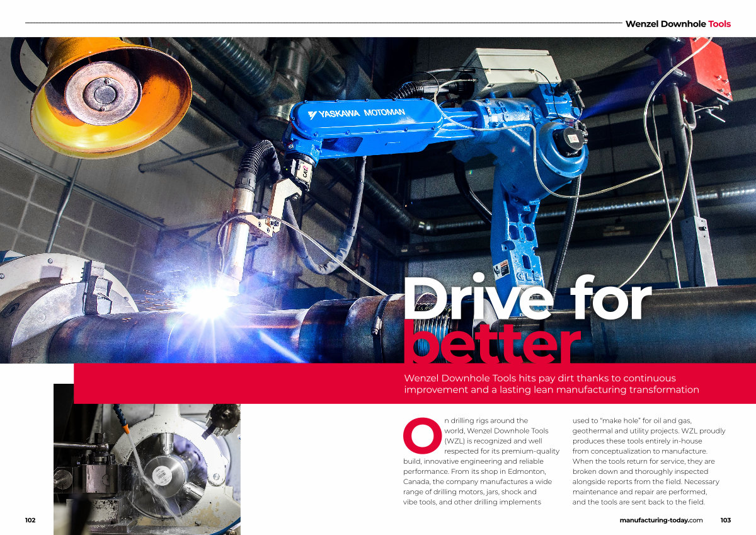The width and height of the screenshot is (756, 535).
Task: Click page number 102
Action: tap(30, 520)
